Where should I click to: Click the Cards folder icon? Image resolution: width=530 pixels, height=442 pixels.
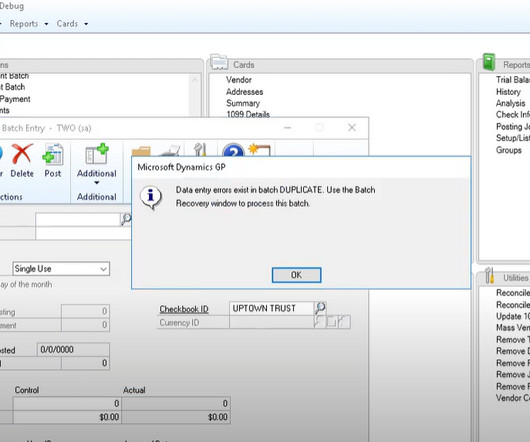(219, 62)
